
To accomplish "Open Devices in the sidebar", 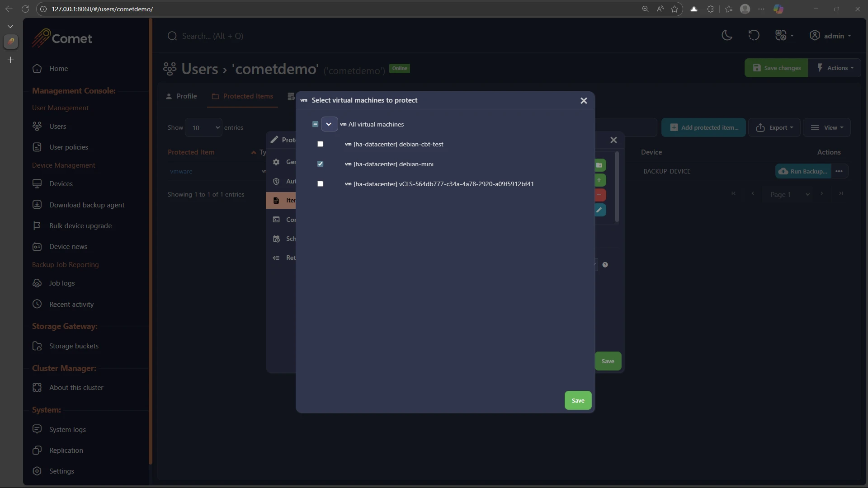I will click(61, 184).
